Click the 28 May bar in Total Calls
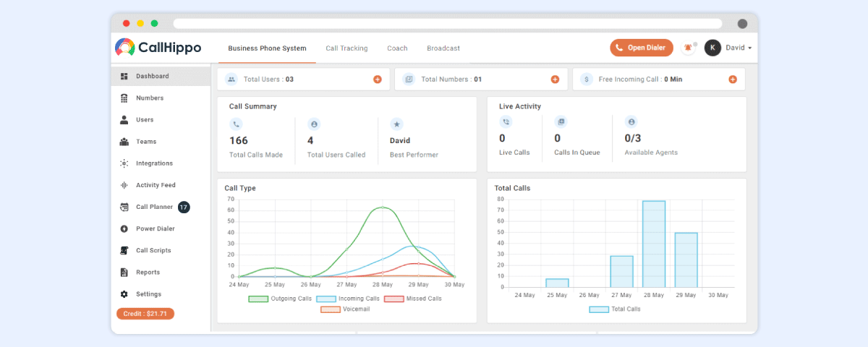Viewport: 868px width, 347px height. click(x=654, y=244)
